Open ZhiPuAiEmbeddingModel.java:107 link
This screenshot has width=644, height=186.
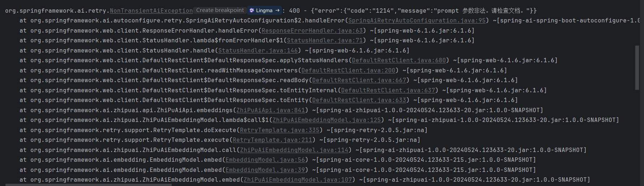[x=298, y=180]
